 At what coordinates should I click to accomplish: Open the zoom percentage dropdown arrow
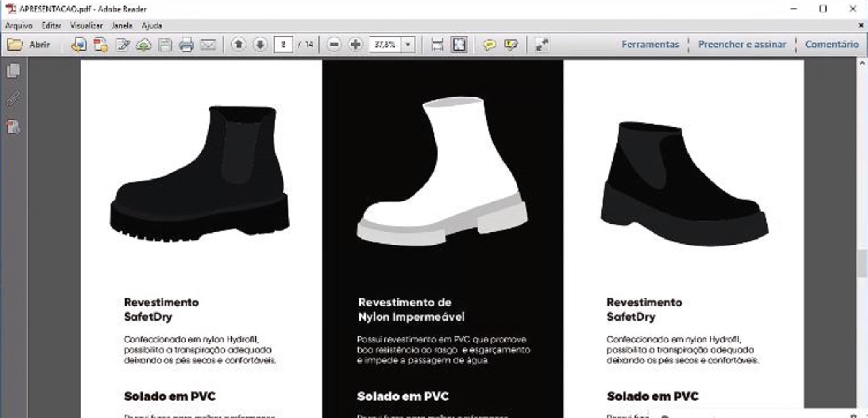pyautogui.click(x=408, y=44)
